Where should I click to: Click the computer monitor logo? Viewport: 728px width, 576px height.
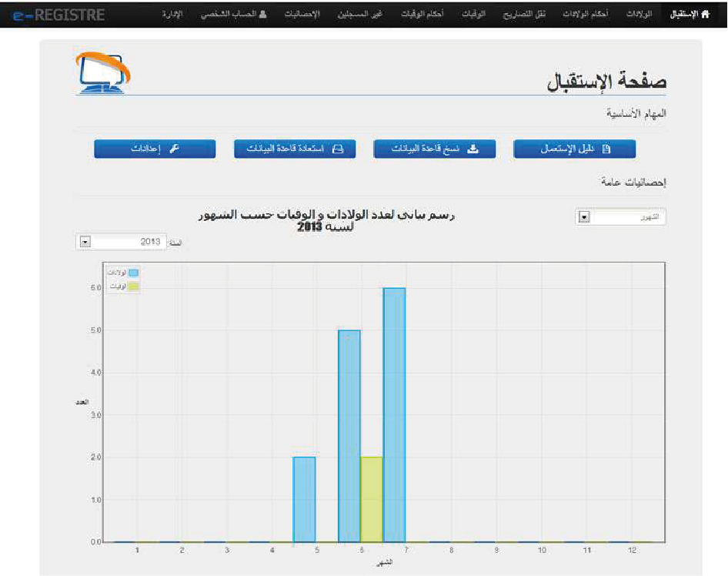point(102,72)
